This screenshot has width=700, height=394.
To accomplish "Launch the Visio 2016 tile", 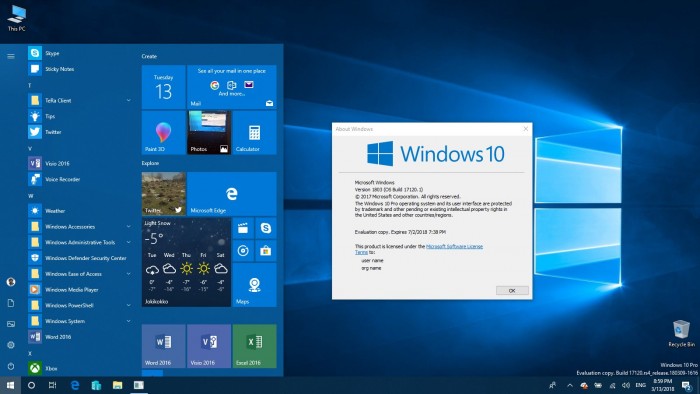I will [209, 346].
